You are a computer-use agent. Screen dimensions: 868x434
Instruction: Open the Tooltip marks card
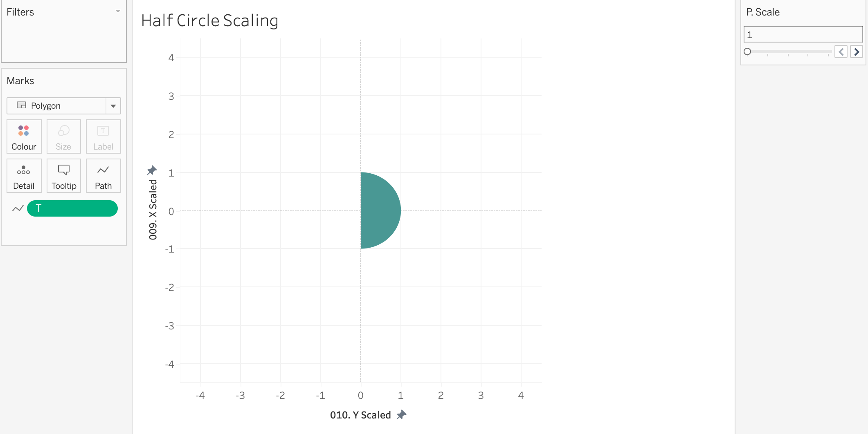[x=63, y=176]
